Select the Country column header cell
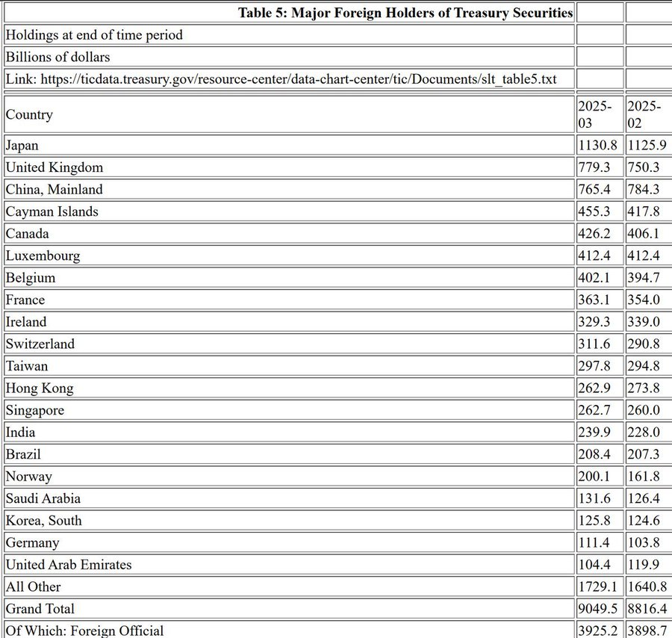This screenshot has height=638, width=672. click(29, 114)
